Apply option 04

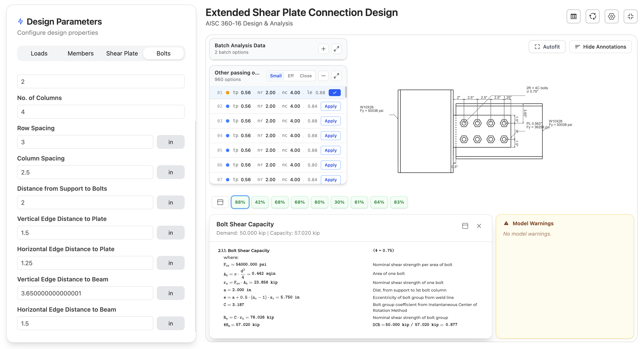[330, 136]
